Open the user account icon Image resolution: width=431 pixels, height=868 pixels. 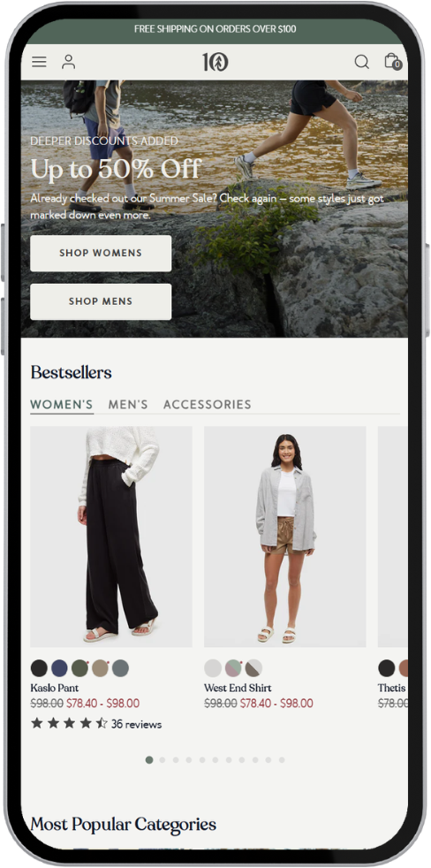69,62
